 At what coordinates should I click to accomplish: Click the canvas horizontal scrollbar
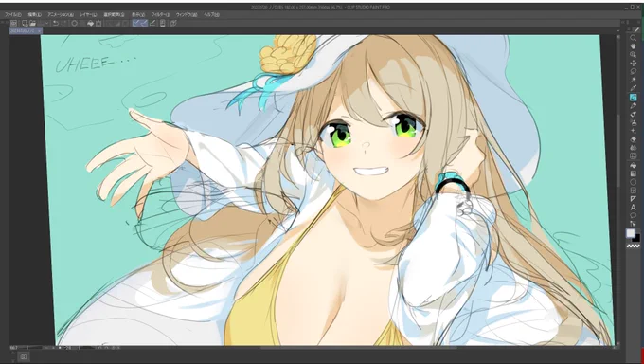[359, 348]
